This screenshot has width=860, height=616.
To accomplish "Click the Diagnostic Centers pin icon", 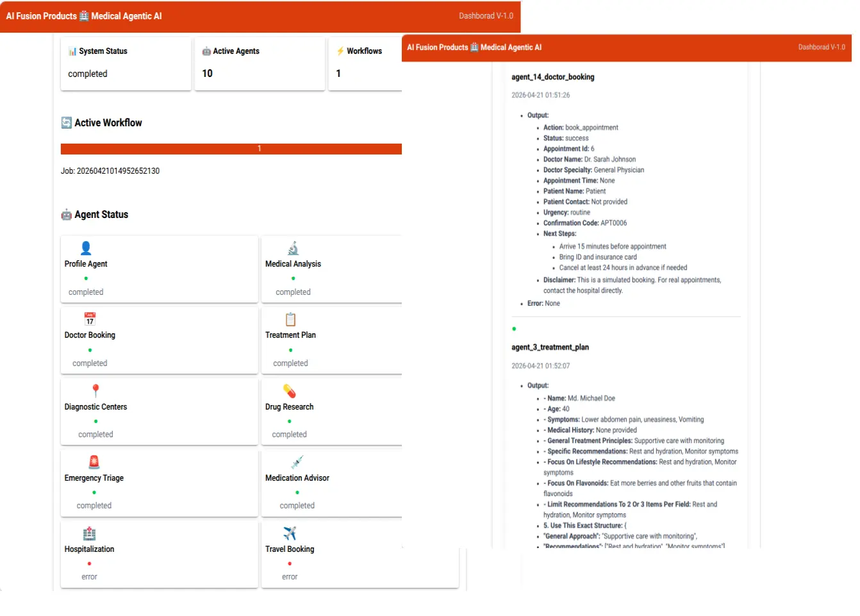I will 95,391.
